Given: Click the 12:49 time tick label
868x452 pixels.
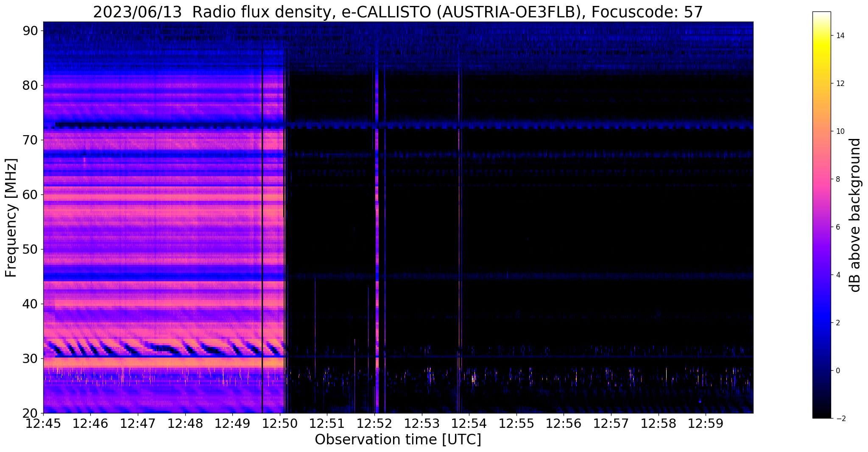Looking at the screenshot, I should [x=232, y=423].
